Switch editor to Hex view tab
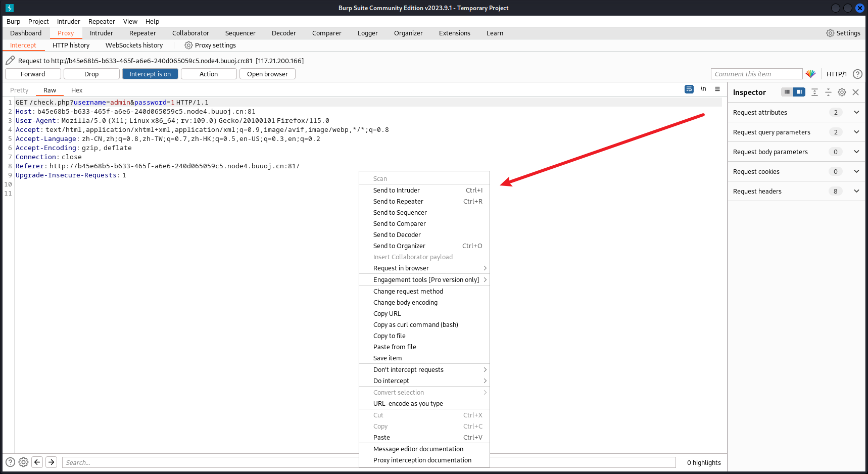The width and height of the screenshot is (868, 474). (x=77, y=90)
